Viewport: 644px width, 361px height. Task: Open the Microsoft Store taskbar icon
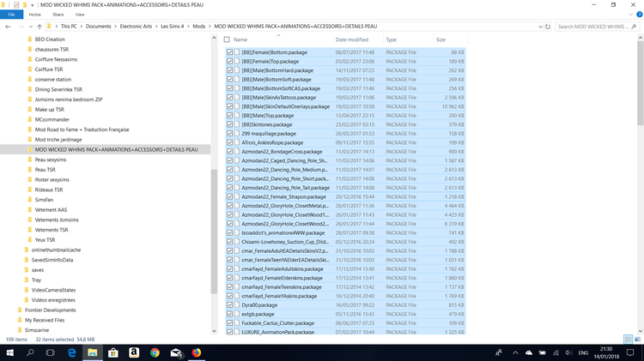[113, 352]
